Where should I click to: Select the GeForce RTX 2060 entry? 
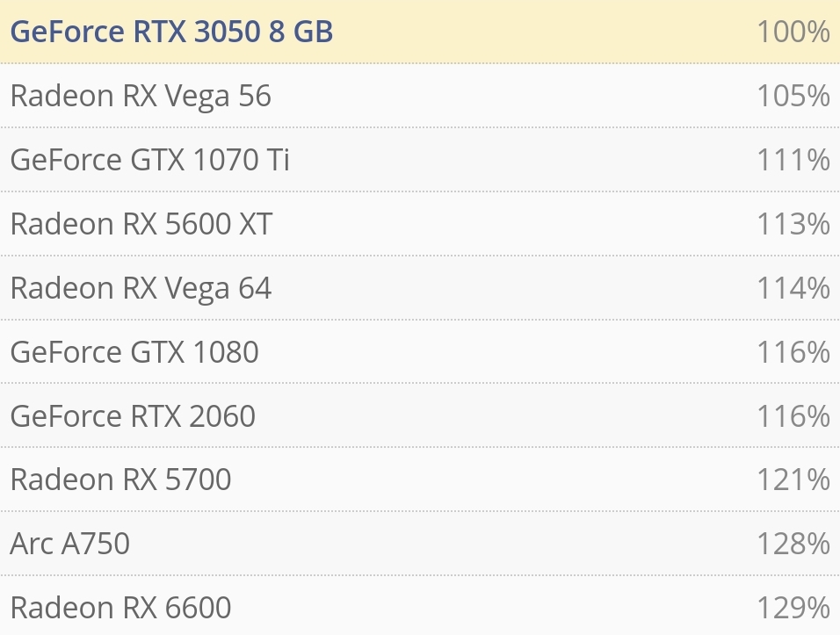[x=133, y=415]
